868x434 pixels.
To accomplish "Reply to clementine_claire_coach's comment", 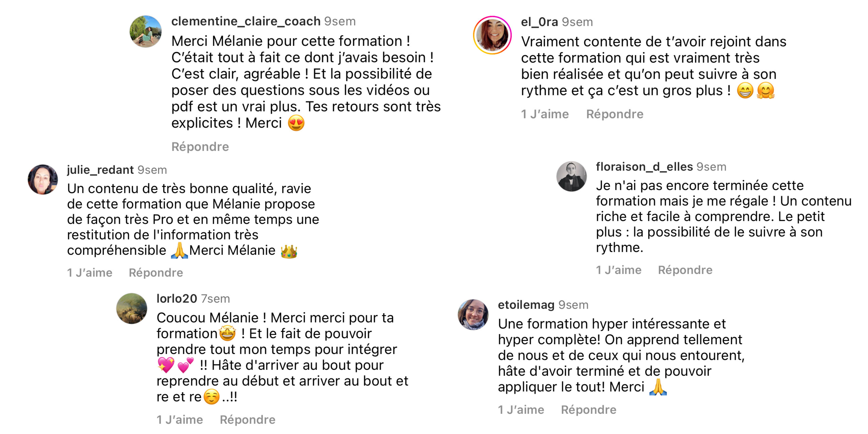I will (x=200, y=147).
